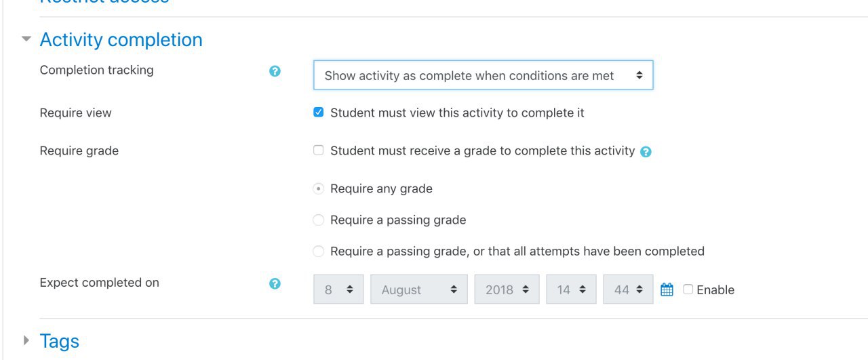Open the day dropdown showing 8
This screenshot has width=868, height=360.
[x=338, y=289]
